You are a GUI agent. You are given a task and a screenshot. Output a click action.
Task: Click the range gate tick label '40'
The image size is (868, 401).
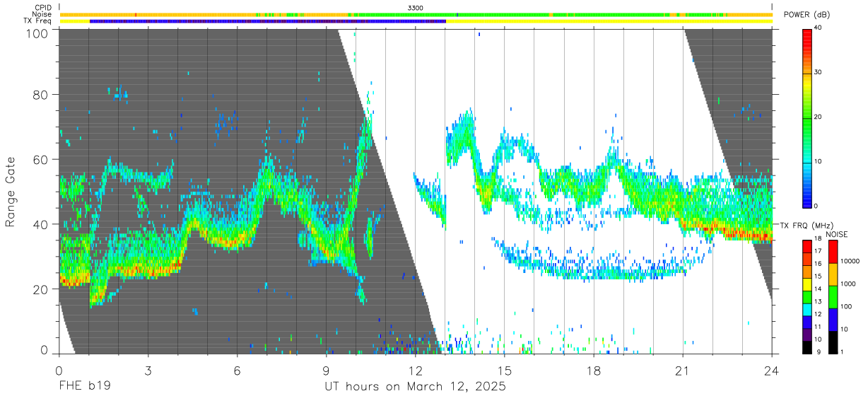(x=41, y=224)
